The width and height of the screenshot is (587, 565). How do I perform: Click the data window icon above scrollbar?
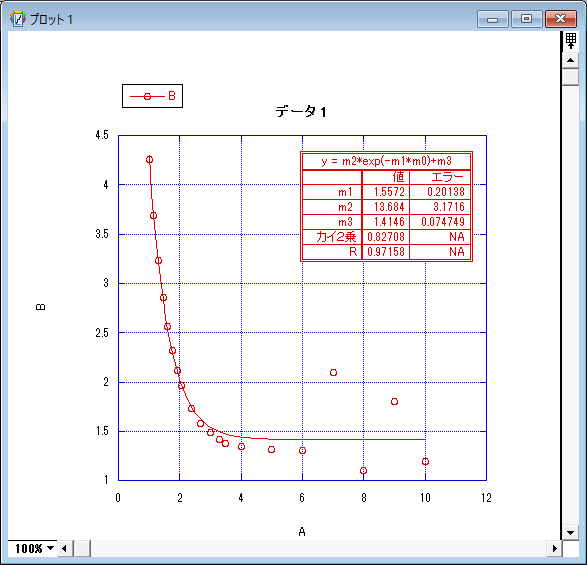[571, 41]
